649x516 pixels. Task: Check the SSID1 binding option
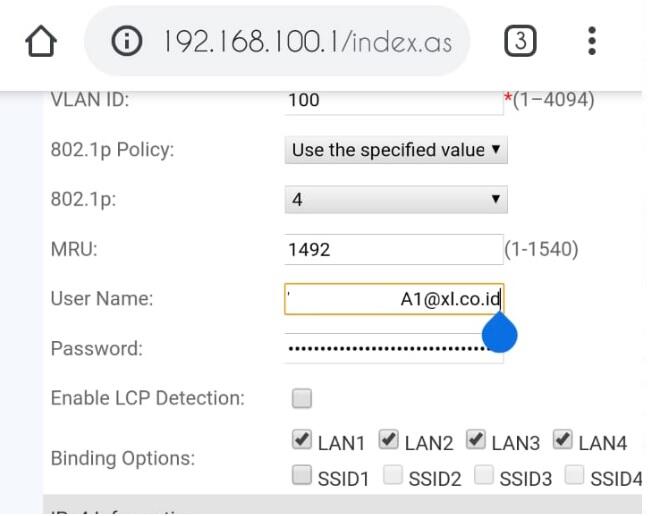point(301,477)
